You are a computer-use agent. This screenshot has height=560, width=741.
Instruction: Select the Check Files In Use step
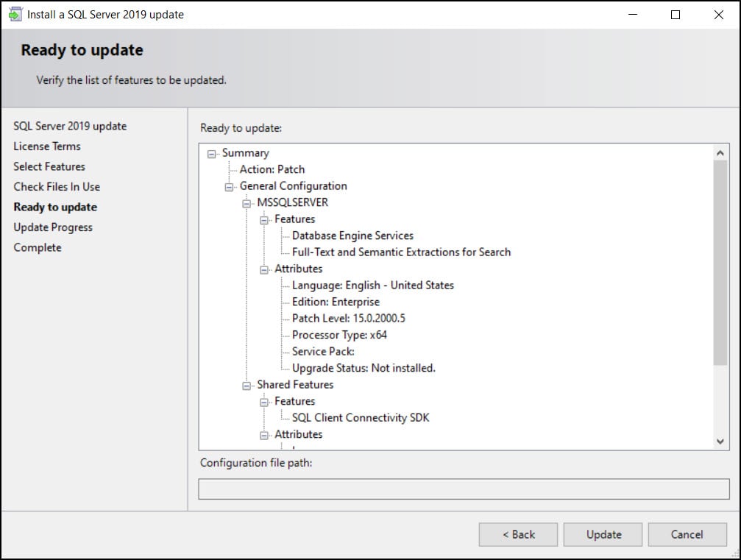(x=57, y=187)
